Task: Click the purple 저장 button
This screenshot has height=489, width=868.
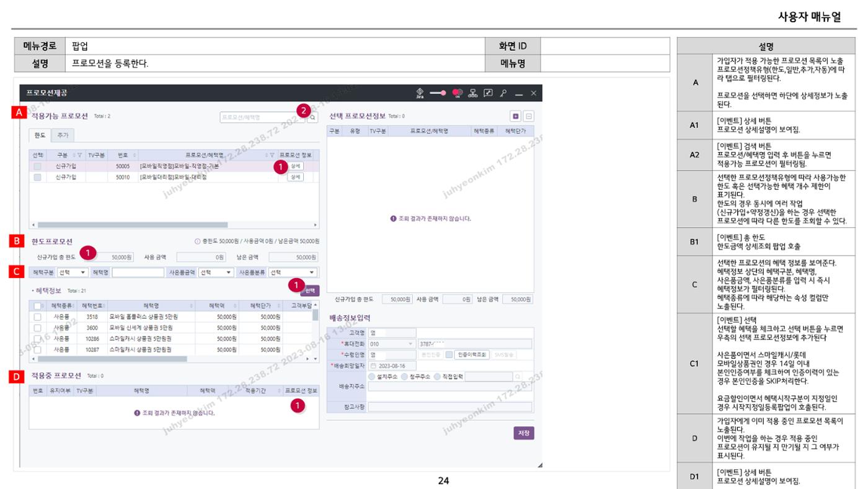Action: pyautogui.click(x=523, y=433)
